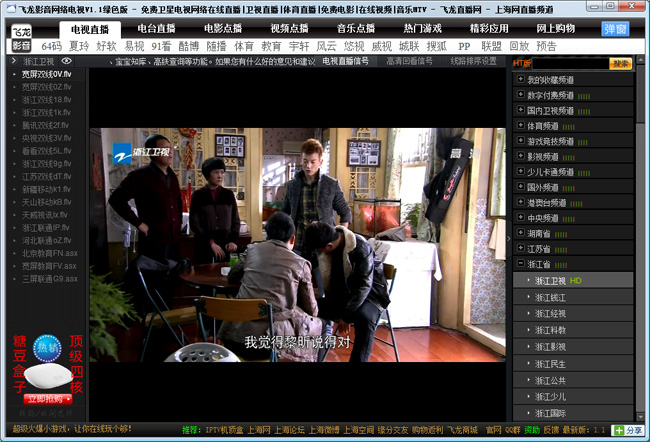This screenshot has width=650, height=442.
Task: Click the 热销 blue badge in the advertisement
Action: click(x=47, y=348)
